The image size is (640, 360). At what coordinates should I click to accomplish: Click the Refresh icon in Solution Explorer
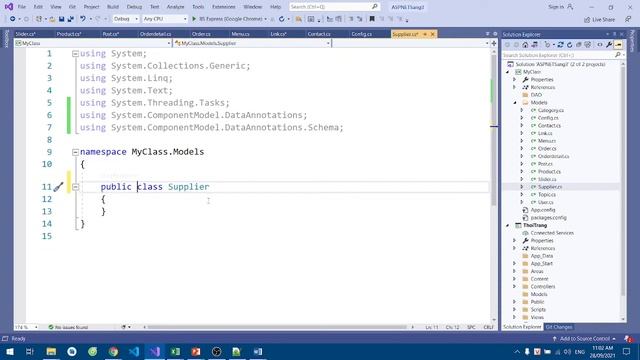pyautogui.click(x=570, y=45)
